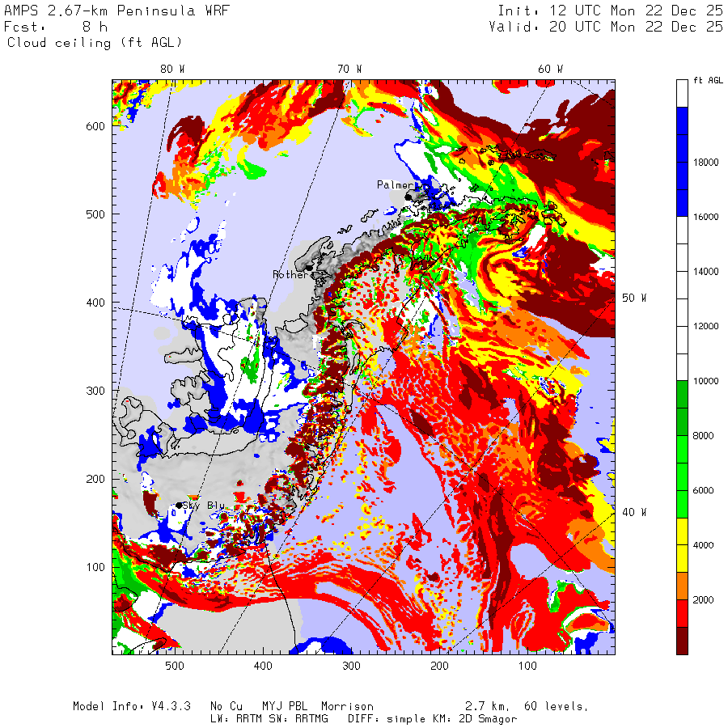Viewport: 728px width, 728px height.
Task: Select the "LW: RRTM SW: RRTMG" radiation text
Action: click(x=269, y=719)
